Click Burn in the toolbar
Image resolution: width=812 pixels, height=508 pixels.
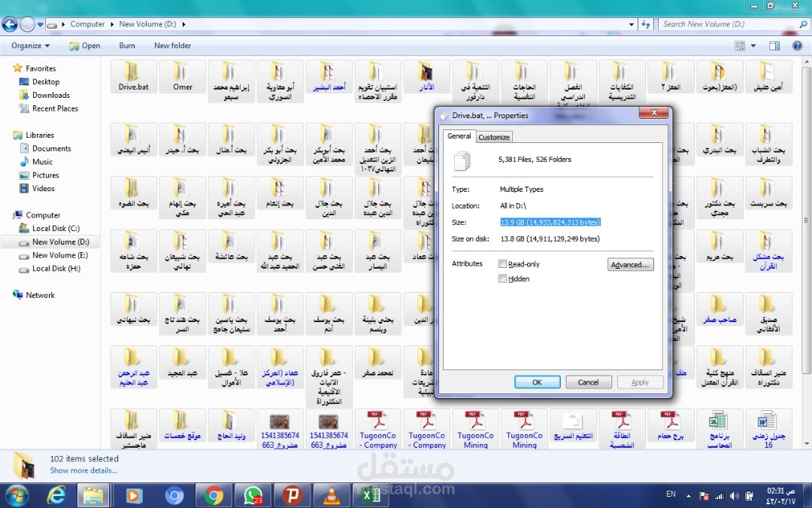(x=127, y=46)
